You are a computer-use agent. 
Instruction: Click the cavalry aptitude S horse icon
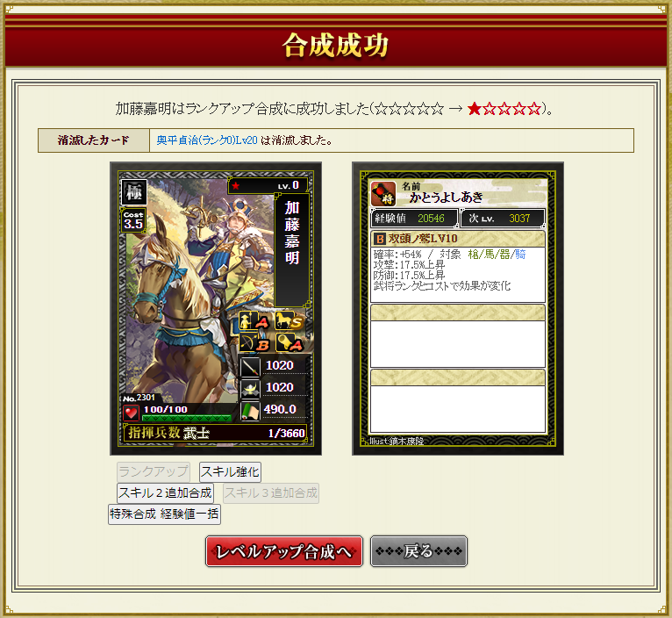[289, 320]
